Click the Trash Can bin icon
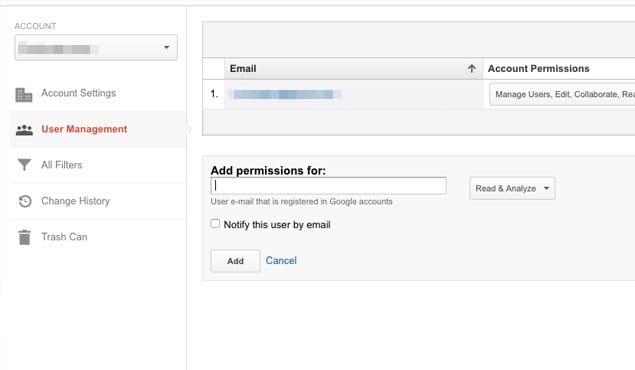 coord(24,237)
